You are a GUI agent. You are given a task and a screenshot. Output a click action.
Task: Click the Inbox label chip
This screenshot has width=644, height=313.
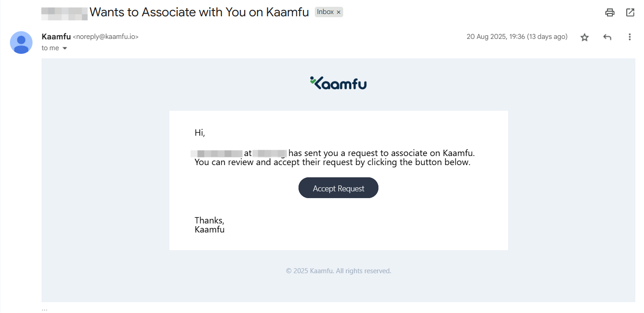(325, 12)
